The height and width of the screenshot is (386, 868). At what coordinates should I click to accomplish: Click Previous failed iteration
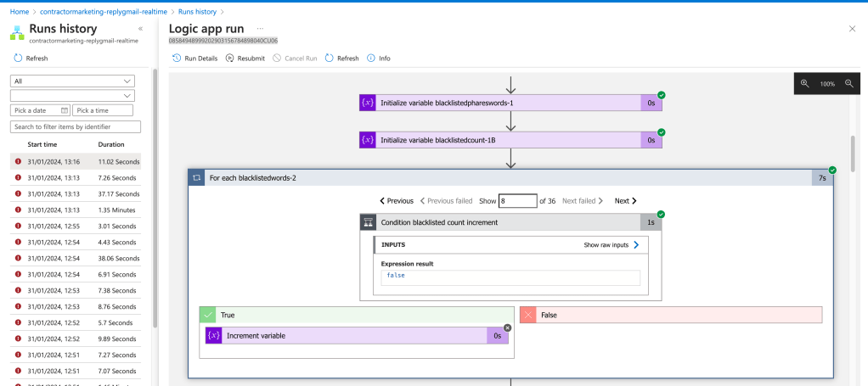click(x=446, y=201)
